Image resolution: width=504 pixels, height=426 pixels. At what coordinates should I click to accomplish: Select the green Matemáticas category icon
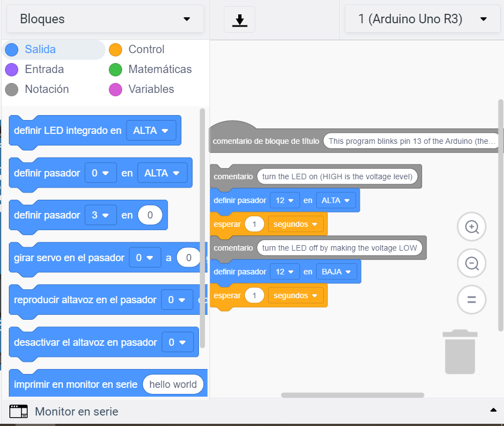coord(116,69)
